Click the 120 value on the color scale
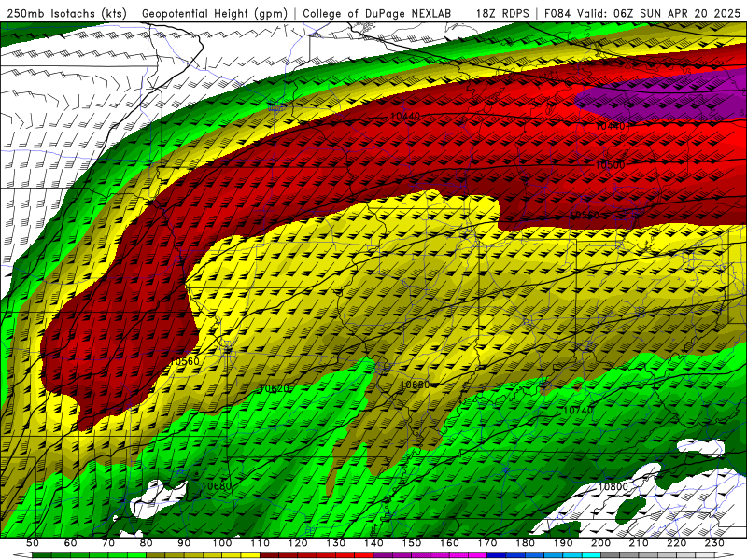Viewport: 747px width, 560px height. pyautogui.click(x=298, y=543)
